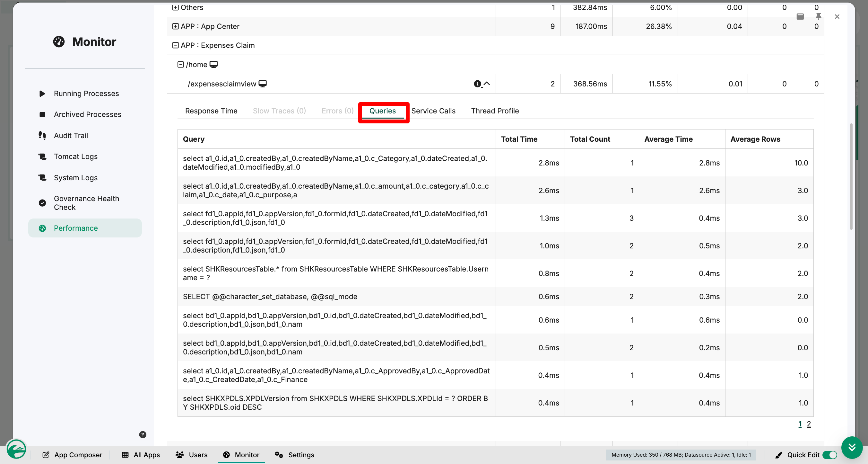Viewport: 868px width, 464px height.
Task: Click the Joget logo icon in bottom bar
Action: 16,449
